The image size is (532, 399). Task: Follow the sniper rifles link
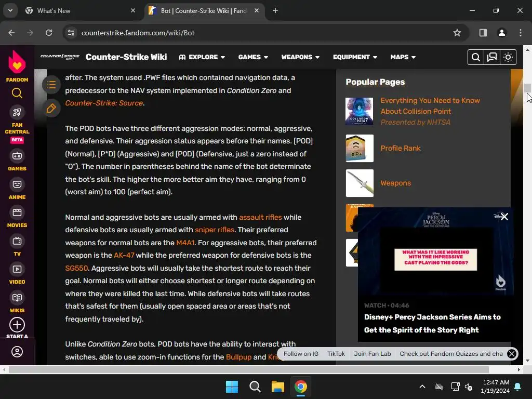pos(215,230)
